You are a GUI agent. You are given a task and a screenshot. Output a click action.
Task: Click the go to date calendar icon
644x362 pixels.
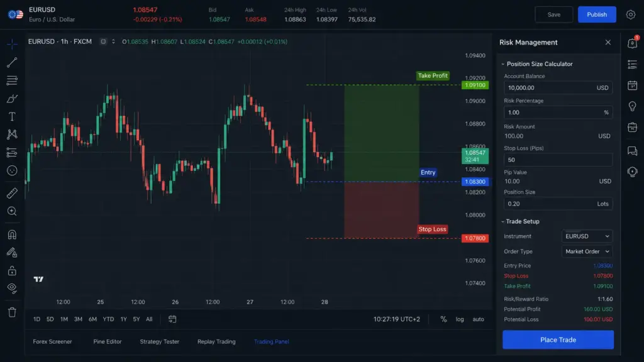[x=172, y=319]
